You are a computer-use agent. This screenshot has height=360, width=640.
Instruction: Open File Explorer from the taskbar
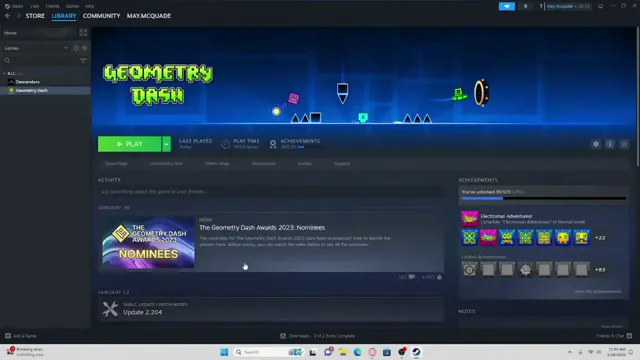343,352
